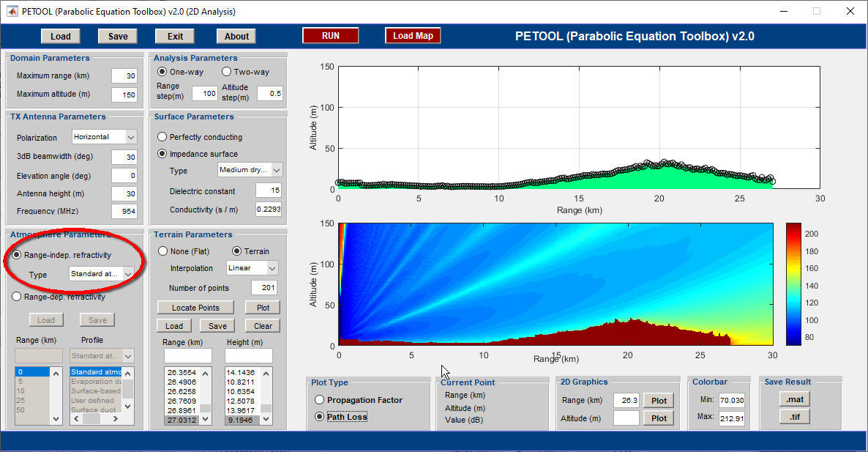
Task: Click terrain Save button
Action: [217, 326]
